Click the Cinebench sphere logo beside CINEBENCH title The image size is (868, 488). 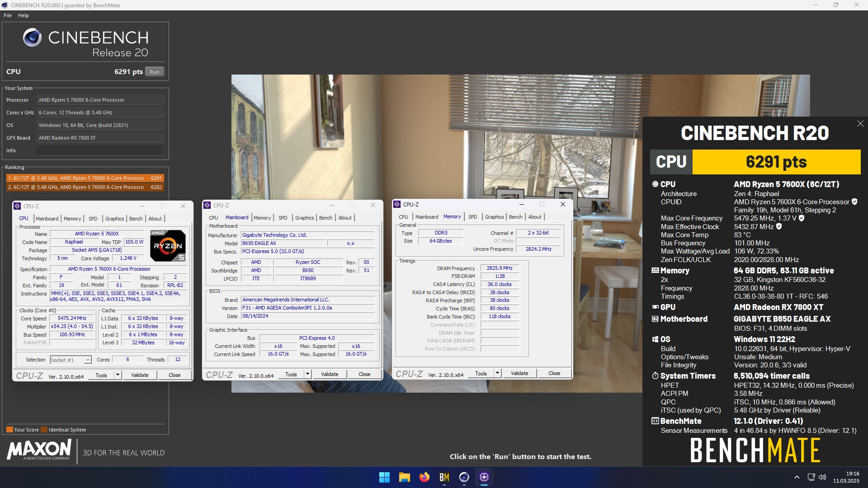click(x=32, y=38)
